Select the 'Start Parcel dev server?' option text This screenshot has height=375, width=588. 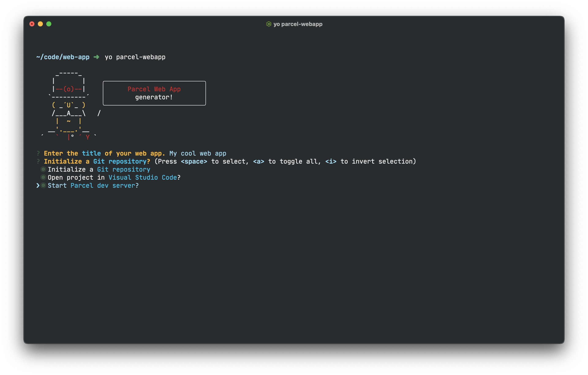(93, 186)
